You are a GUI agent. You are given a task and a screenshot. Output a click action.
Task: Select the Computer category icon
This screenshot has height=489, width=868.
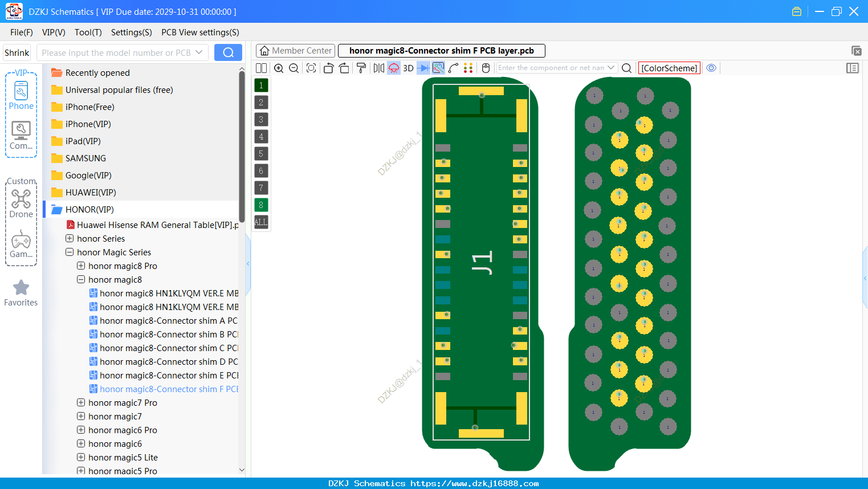[21, 136]
